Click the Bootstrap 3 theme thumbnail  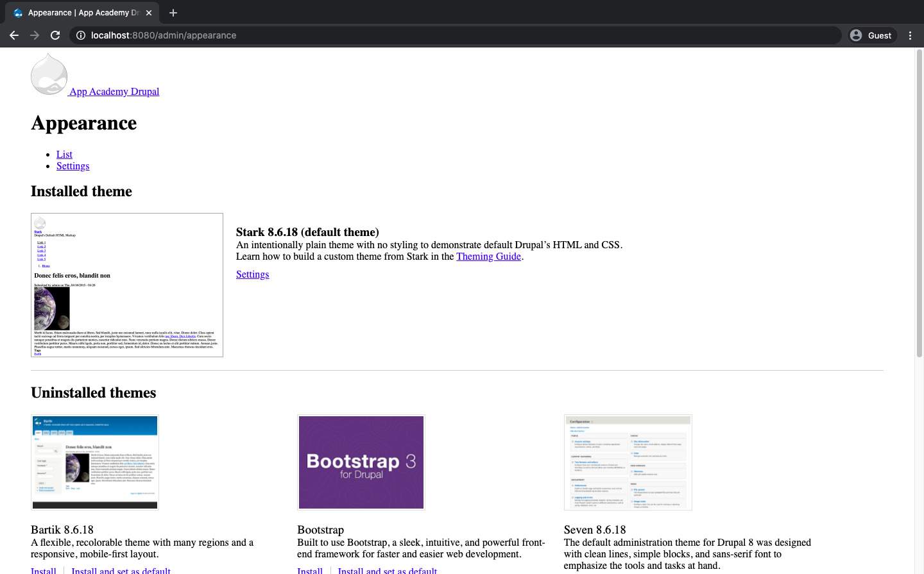(x=361, y=462)
